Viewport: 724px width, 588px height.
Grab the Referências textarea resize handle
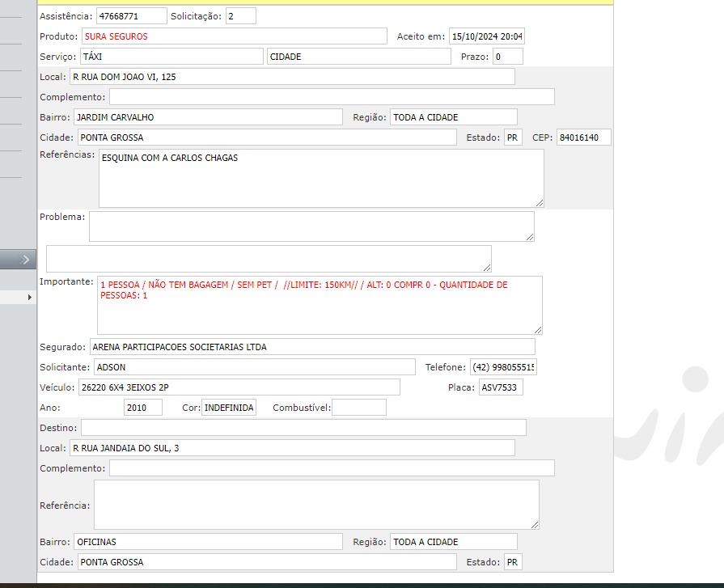point(540,203)
